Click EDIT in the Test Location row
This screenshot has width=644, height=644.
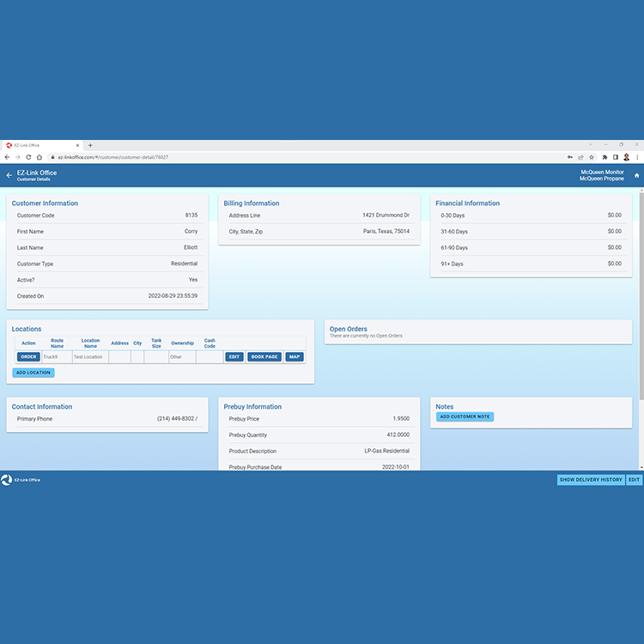click(234, 357)
